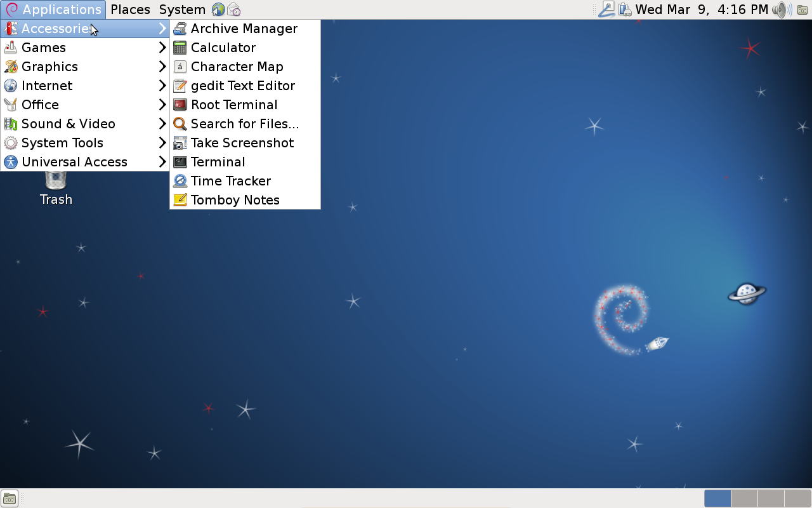
Task: Launch Root Terminal
Action: (245, 105)
